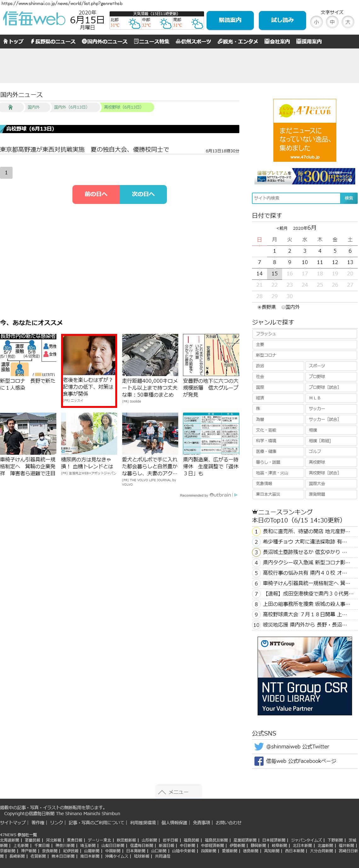Click the northern area weather icon
The image size is (359, 868).
[x=134, y=24]
